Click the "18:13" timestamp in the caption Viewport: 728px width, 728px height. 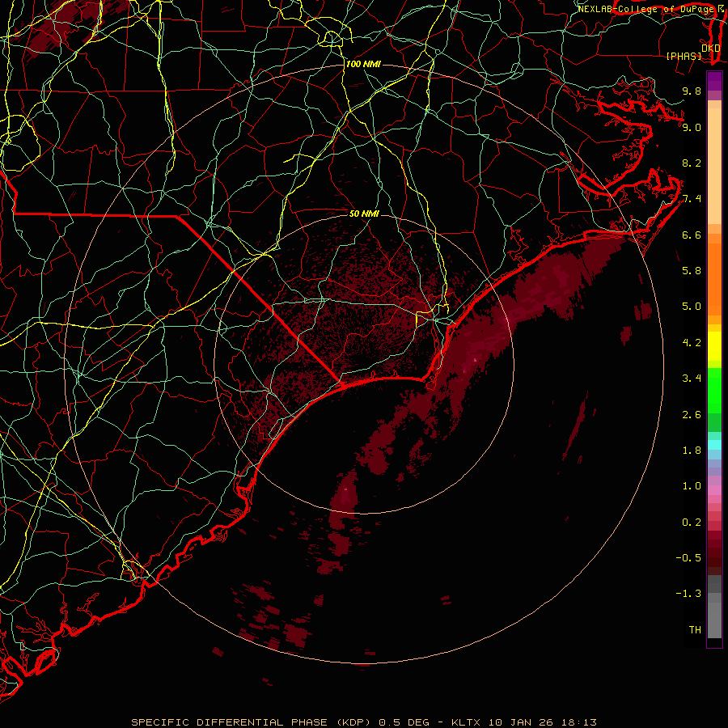[x=578, y=722]
